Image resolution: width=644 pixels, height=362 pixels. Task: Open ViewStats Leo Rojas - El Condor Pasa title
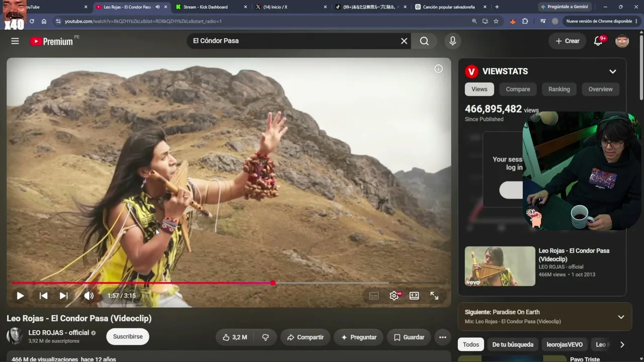coord(574,255)
